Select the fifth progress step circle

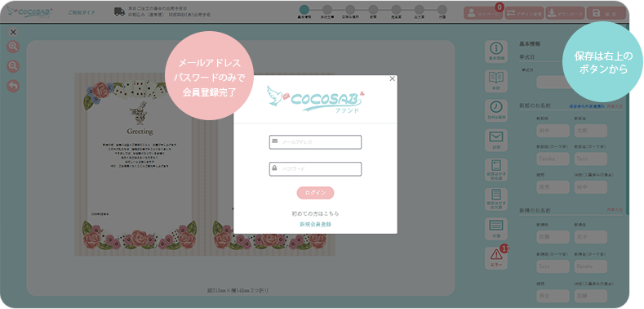[x=397, y=10]
